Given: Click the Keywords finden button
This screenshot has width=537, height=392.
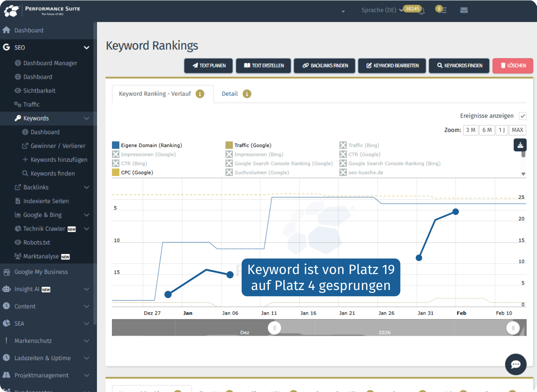Looking at the screenshot, I should 459,66.
